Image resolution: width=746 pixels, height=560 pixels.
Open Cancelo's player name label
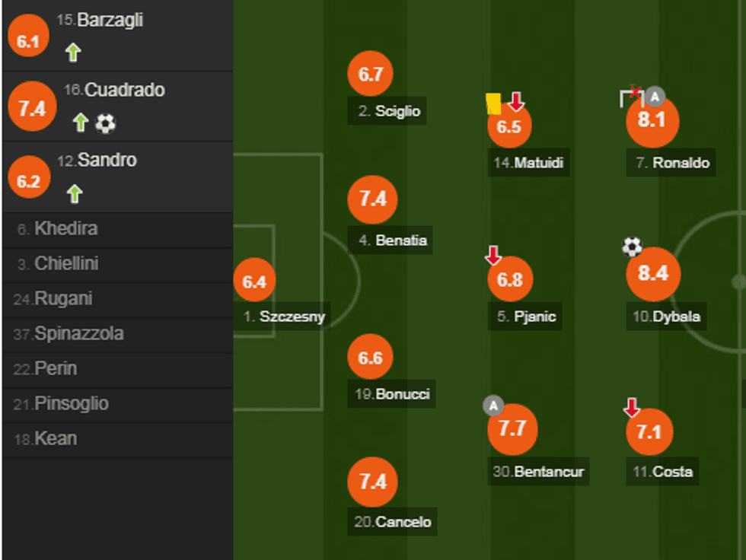pyautogui.click(x=393, y=522)
